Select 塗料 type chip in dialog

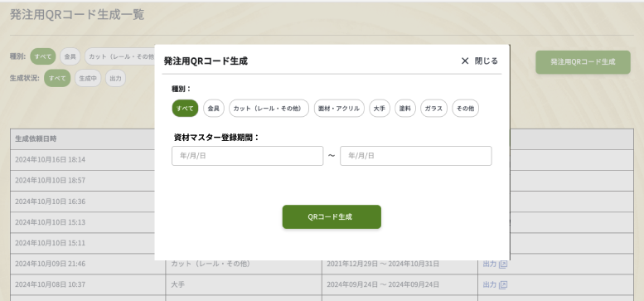click(405, 109)
